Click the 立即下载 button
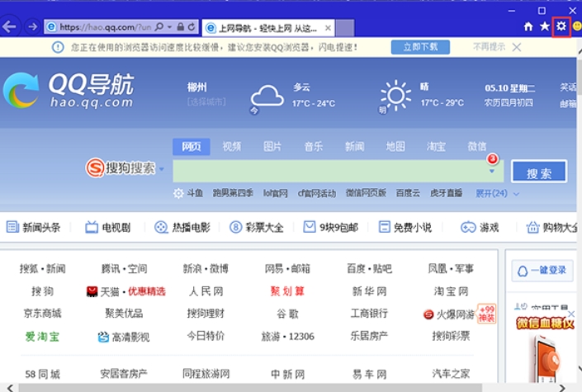Image resolution: width=582 pixels, height=392 pixels. (x=420, y=47)
